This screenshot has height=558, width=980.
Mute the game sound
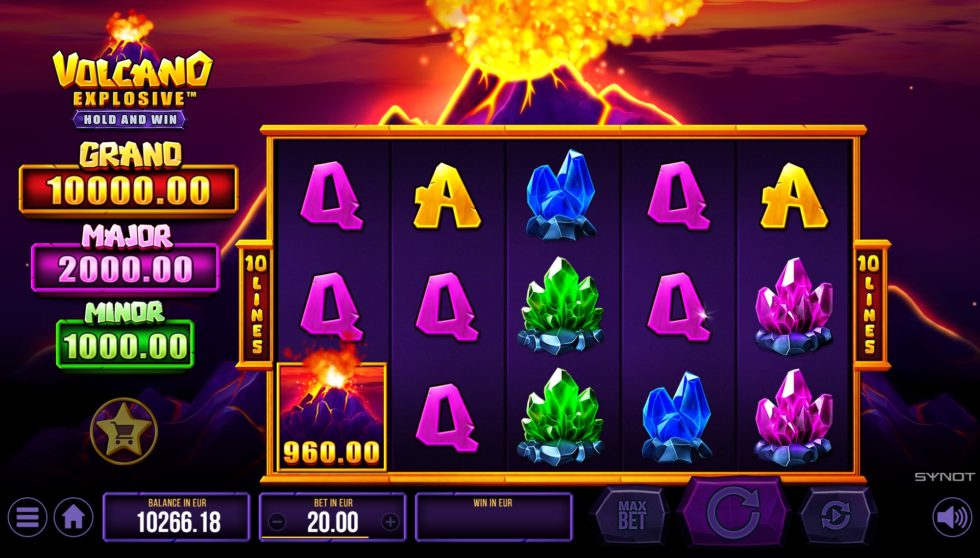click(x=952, y=517)
